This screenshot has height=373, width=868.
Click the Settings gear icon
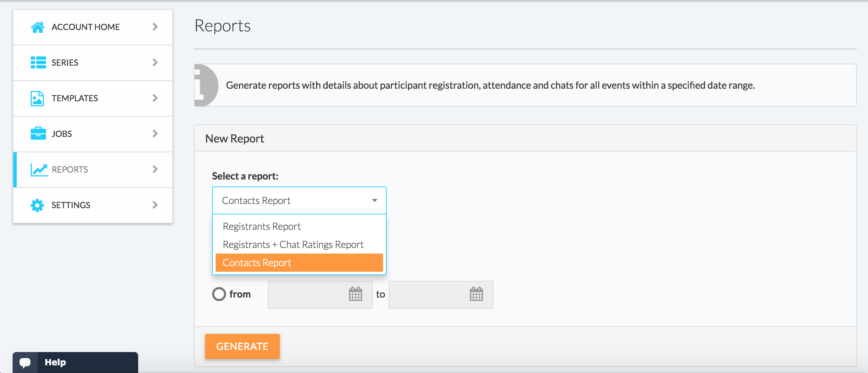tap(37, 205)
